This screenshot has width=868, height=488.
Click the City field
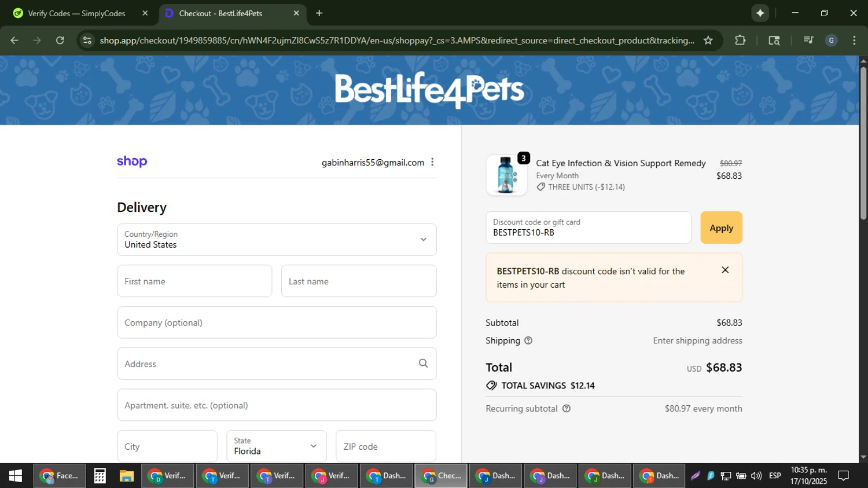click(x=167, y=446)
